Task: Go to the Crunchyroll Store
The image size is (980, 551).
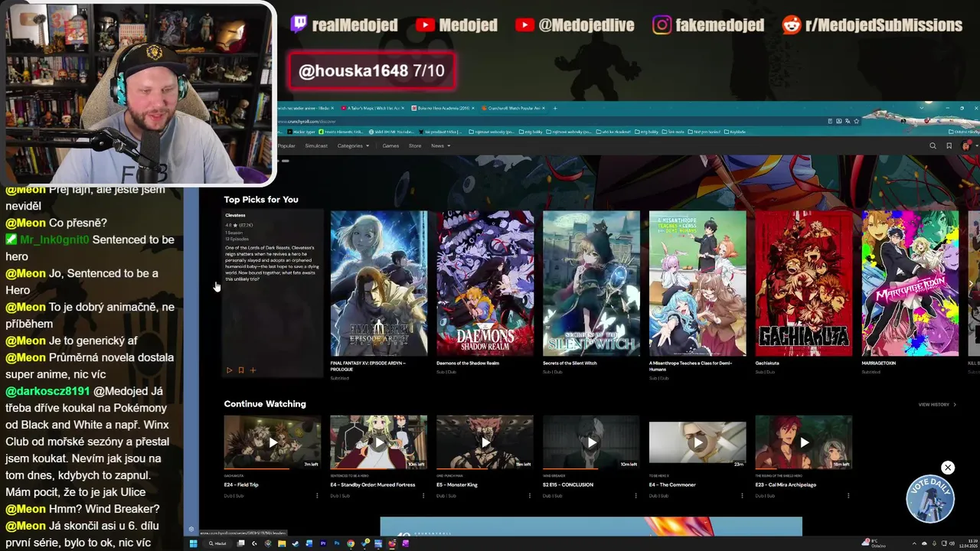Action: tap(415, 145)
